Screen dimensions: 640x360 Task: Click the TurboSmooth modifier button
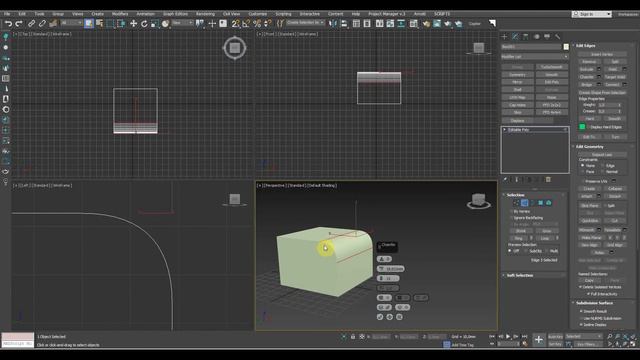click(x=551, y=67)
